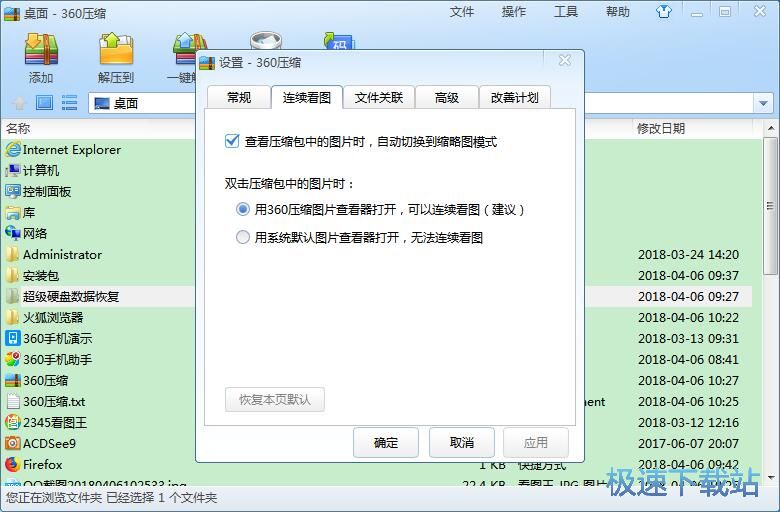Sort by the 修改日期 column header
Viewport: 780px width, 512px height.
[x=661, y=128]
